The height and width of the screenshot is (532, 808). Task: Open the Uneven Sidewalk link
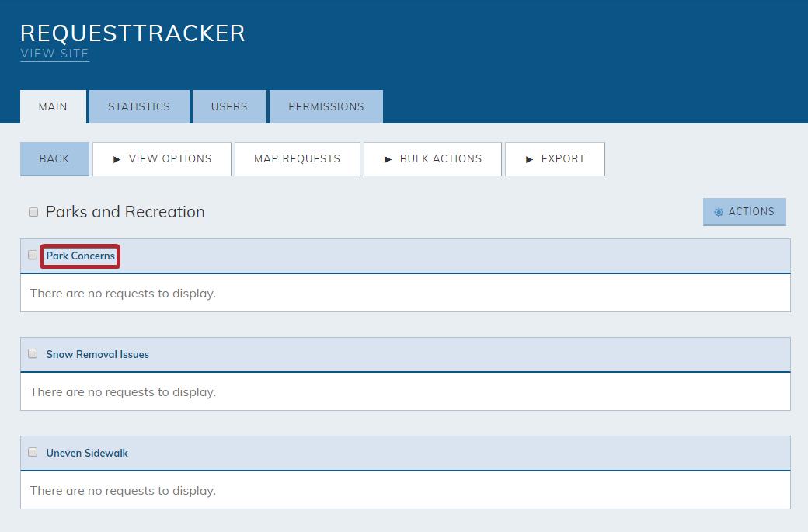click(x=87, y=454)
